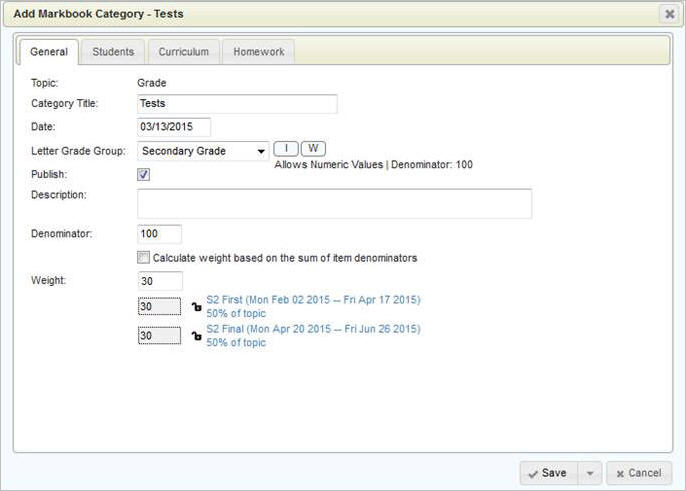Enable calculate weight based on item denominators

click(144, 258)
